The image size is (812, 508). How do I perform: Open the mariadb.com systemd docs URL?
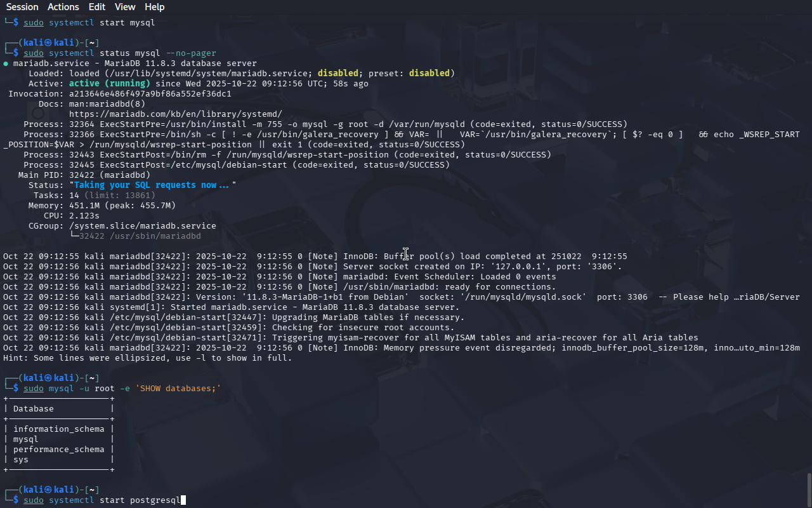[x=175, y=114]
